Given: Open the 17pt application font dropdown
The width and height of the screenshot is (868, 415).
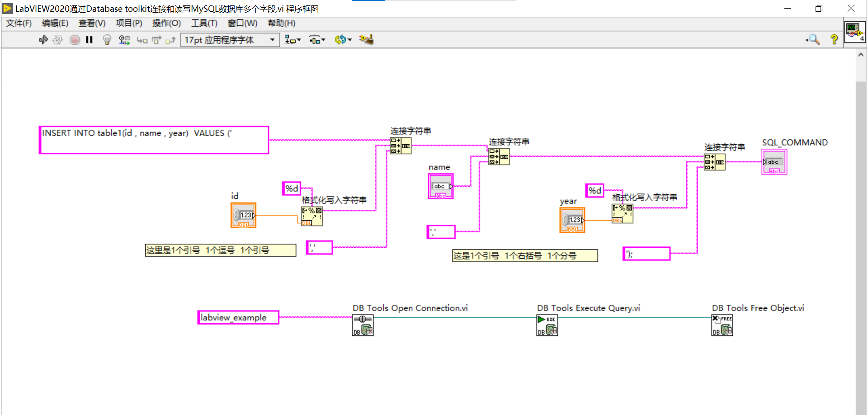Looking at the screenshot, I should (273, 40).
